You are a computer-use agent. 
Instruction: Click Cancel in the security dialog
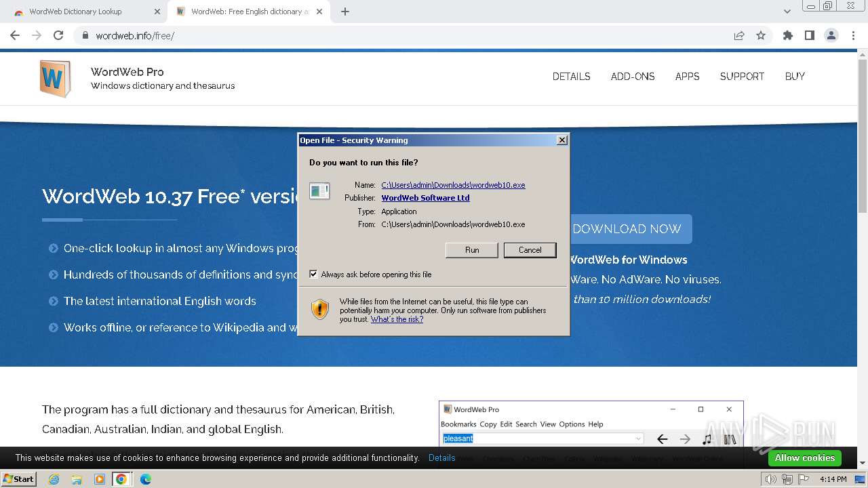pos(530,250)
